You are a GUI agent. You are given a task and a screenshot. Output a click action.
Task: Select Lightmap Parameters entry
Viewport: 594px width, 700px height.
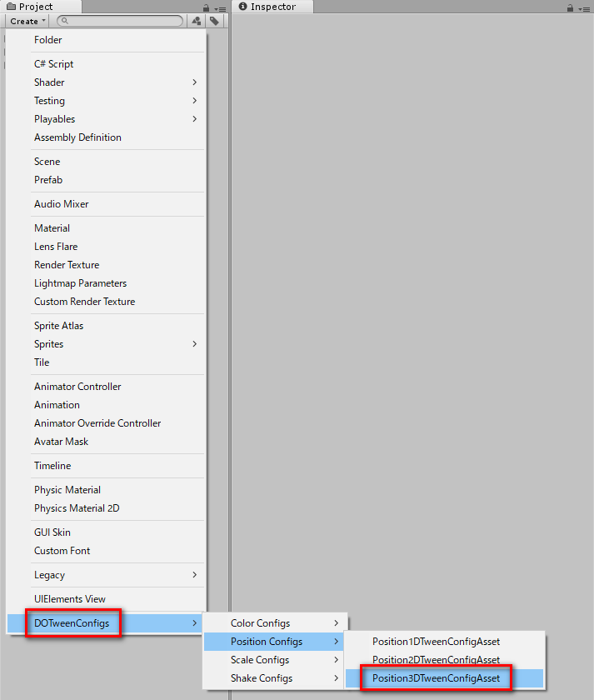coord(106,282)
